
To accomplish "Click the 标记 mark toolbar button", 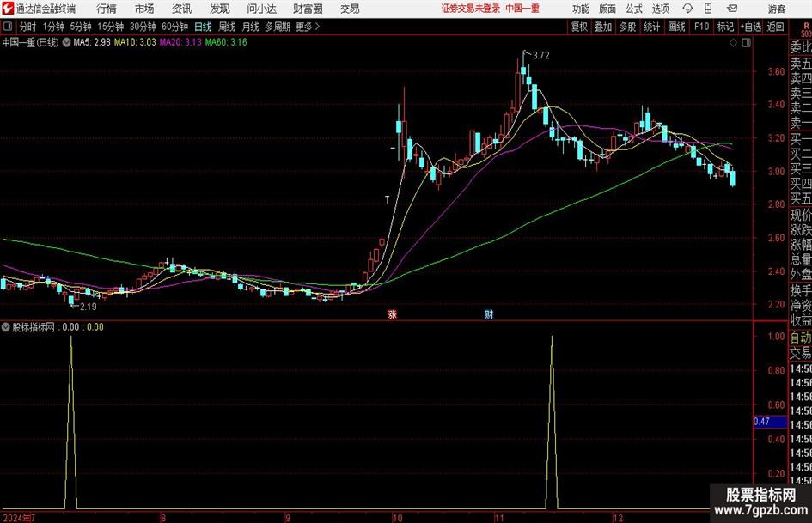I will tap(725, 27).
